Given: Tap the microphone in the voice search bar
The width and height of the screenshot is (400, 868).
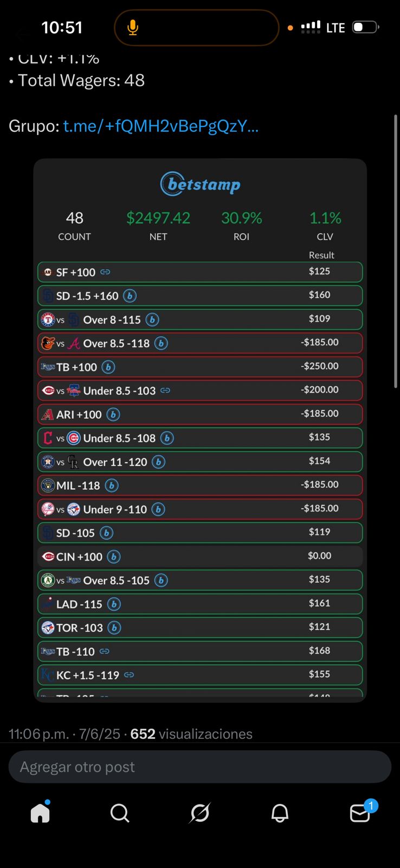Looking at the screenshot, I should point(132,27).
